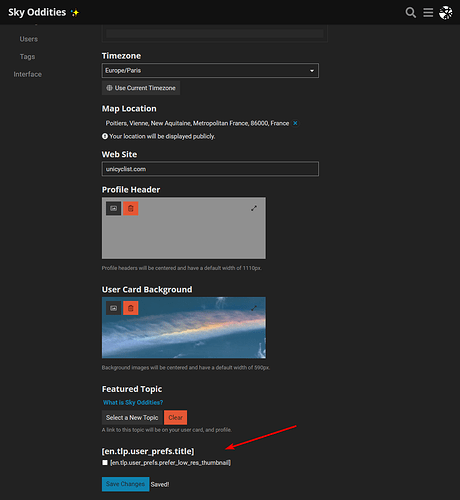460x500 pixels.
Task: Toggle the prefer_low_res_thumbnail checkbox
Action: click(105, 463)
